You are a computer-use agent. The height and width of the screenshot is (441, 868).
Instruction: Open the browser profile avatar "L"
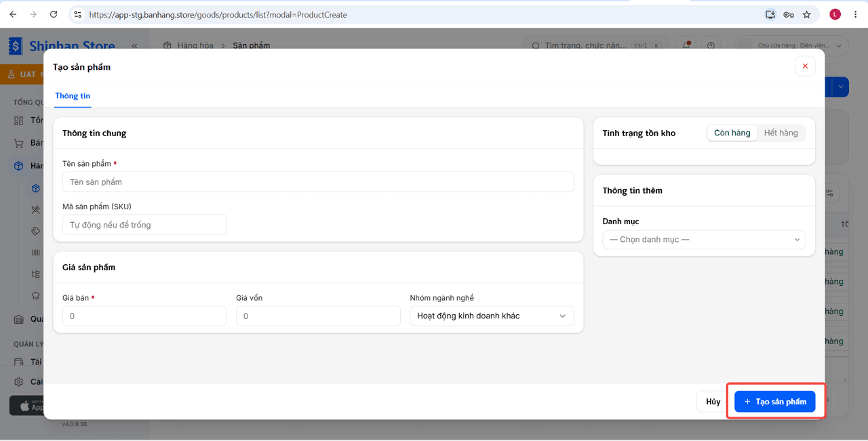(835, 14)
